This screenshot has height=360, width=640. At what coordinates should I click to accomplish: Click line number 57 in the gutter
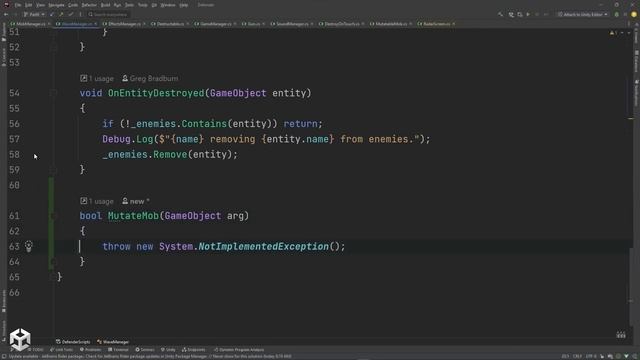(x=14, y=139)
